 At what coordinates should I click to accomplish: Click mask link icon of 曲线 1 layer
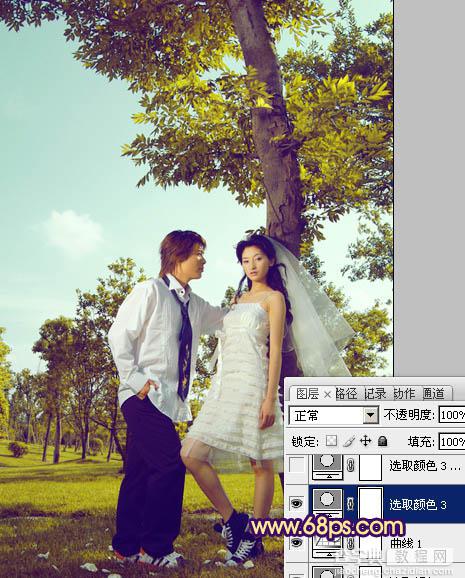[351, 543]
